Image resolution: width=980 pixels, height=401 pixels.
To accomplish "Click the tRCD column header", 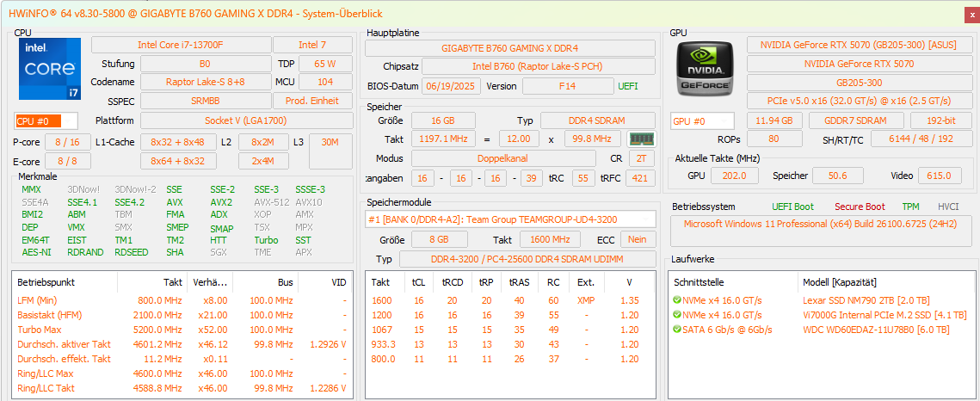I will [x=452, y=282].
